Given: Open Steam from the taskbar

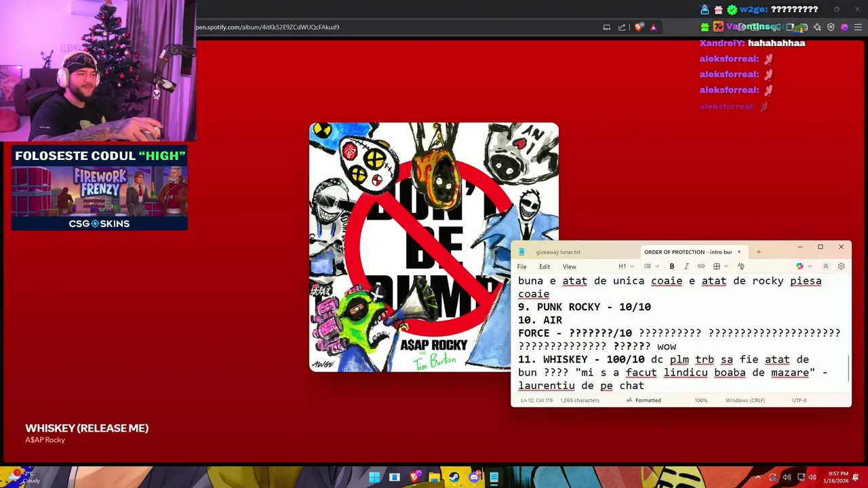Looking at the screenshot, I should [x=454, y=477].
